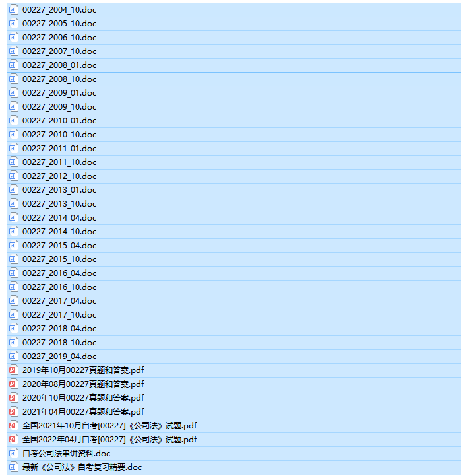Select the file name 00227_2016_10.doc

tap(59, 287)
